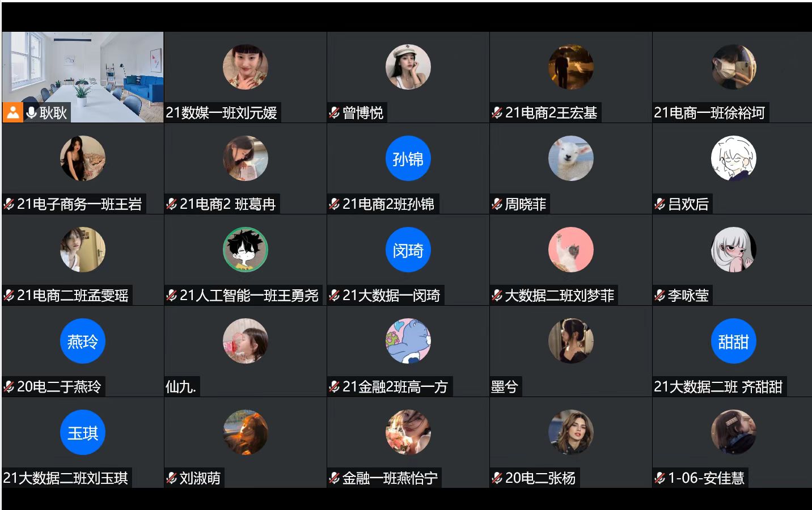
Task: Click the active microphone icon next to 耿耿
Action: [x=31, y=113]
